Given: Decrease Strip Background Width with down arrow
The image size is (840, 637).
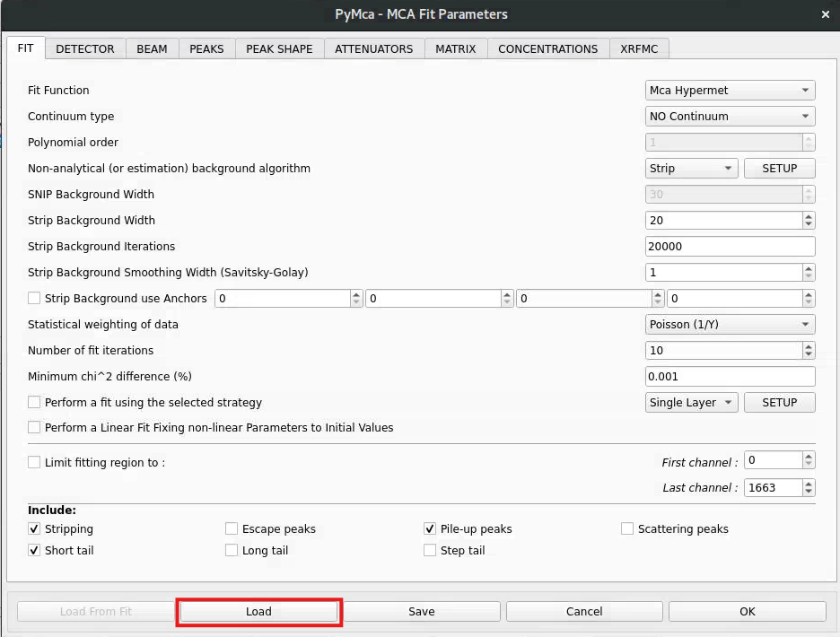Looking at the screenshot, I should click(x=809, y=224).
